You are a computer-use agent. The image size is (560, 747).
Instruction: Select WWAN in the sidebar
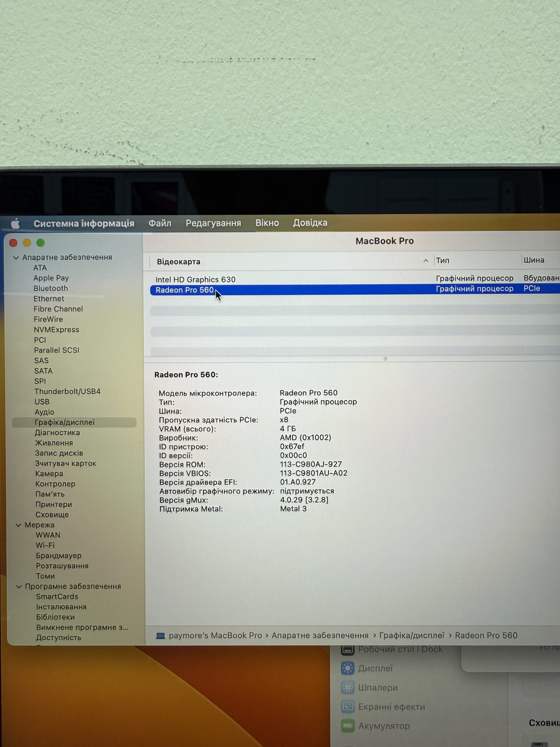tap(48, 535)
